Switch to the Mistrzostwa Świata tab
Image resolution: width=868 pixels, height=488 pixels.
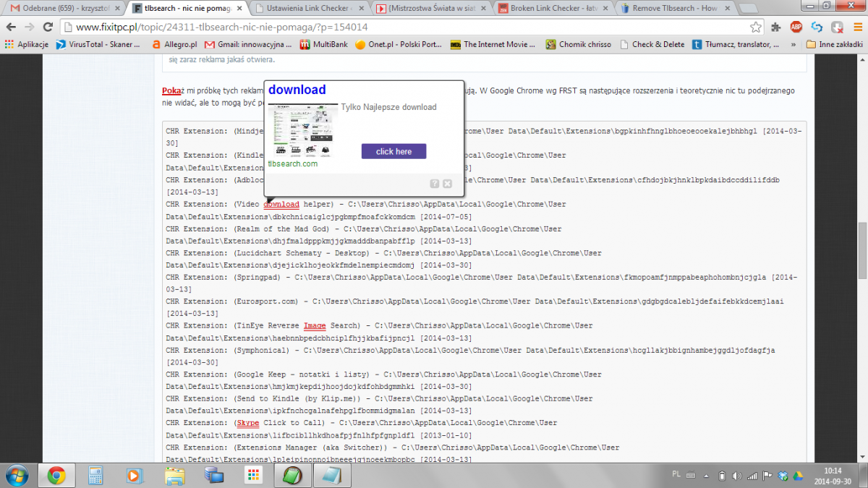[x=433, y=9]
